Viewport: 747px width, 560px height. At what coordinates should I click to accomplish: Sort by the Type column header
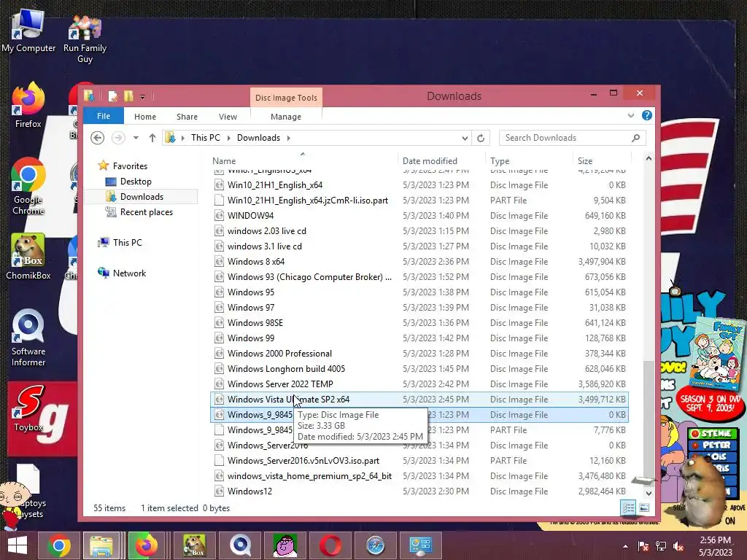(529, 161)
